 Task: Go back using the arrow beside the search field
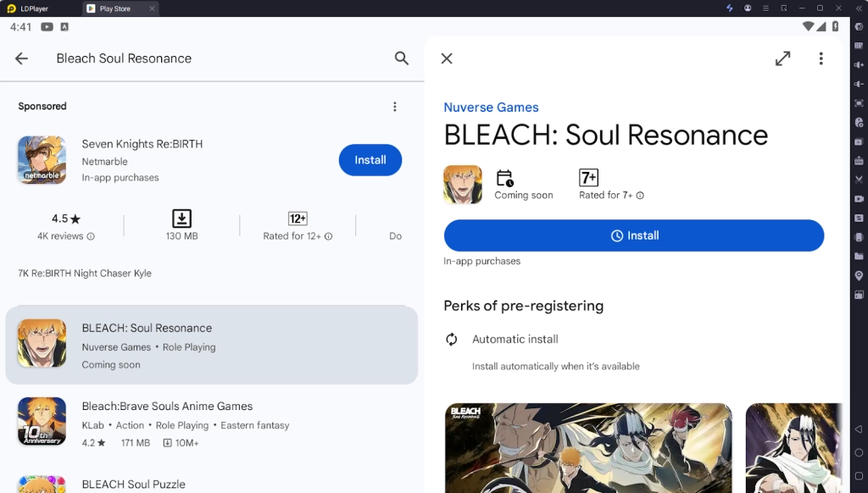22,58
